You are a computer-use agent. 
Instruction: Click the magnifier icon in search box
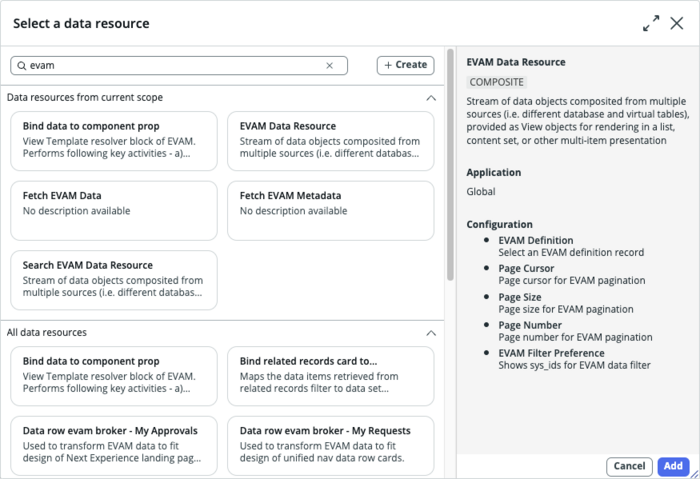[21, 66]
